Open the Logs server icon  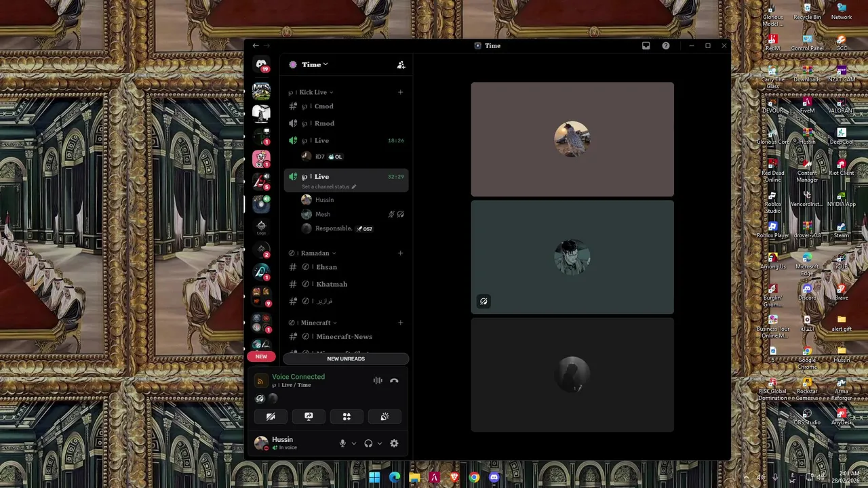point(261,227)
